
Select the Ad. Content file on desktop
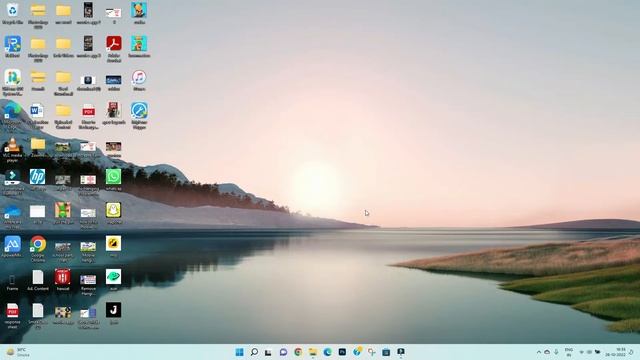pyautogui.click(x=38, y=280)
